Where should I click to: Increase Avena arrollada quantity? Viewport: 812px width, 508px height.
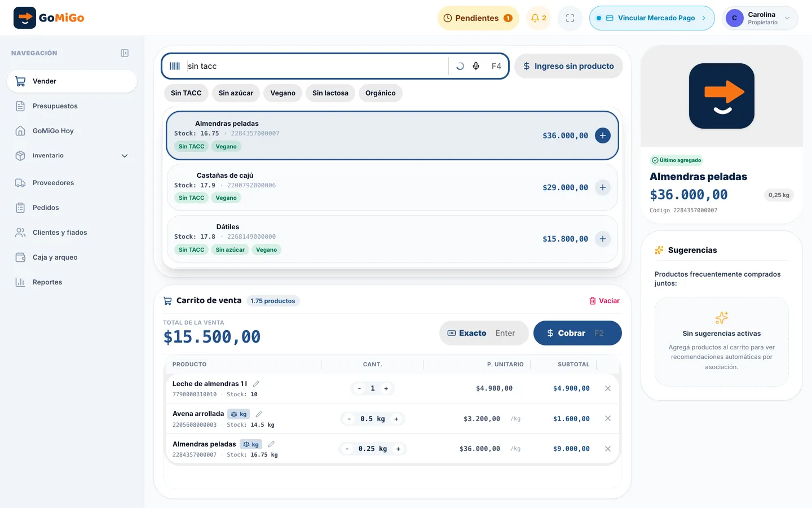point(396,419)
